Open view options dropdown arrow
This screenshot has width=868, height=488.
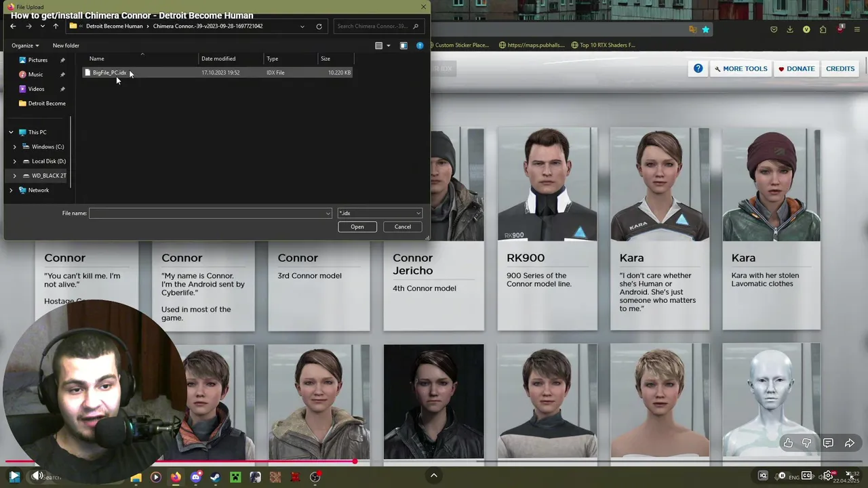tap(389, 45)
